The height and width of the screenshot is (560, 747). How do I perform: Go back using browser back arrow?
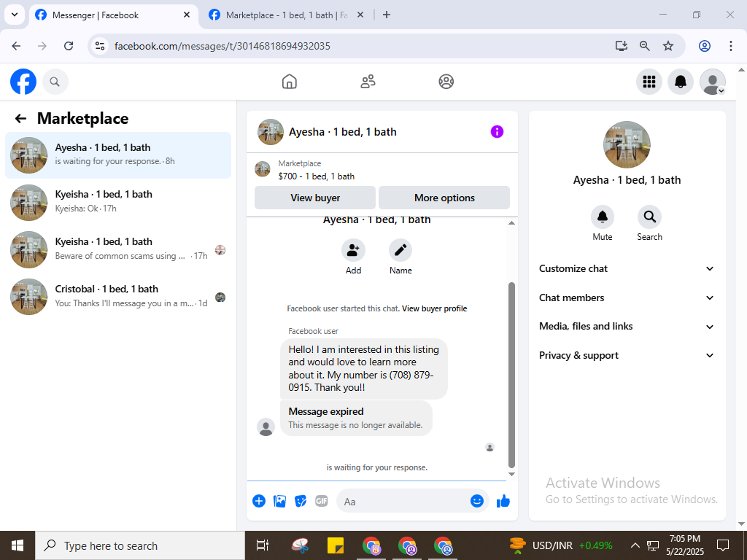16,46
